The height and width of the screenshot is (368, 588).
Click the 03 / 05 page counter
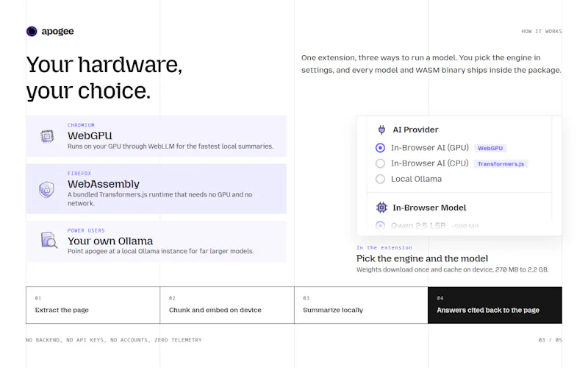coord(550,340)
